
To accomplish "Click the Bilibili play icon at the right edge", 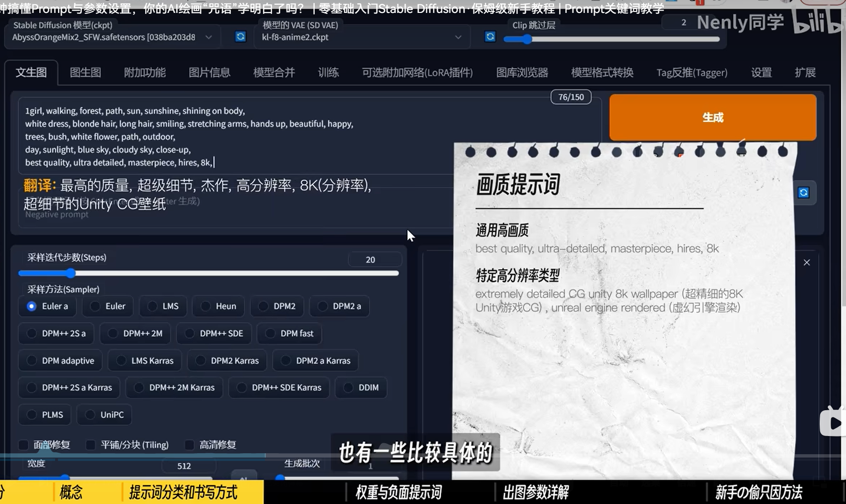I will (834, 423).
